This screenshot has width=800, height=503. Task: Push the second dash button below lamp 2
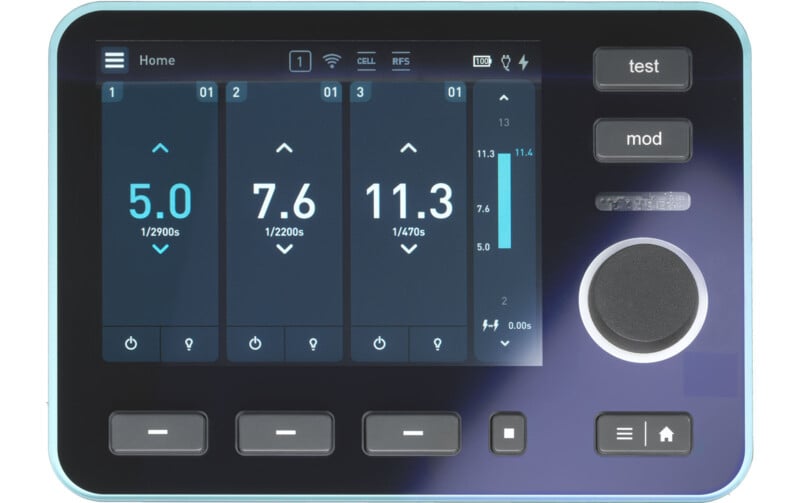285,433
